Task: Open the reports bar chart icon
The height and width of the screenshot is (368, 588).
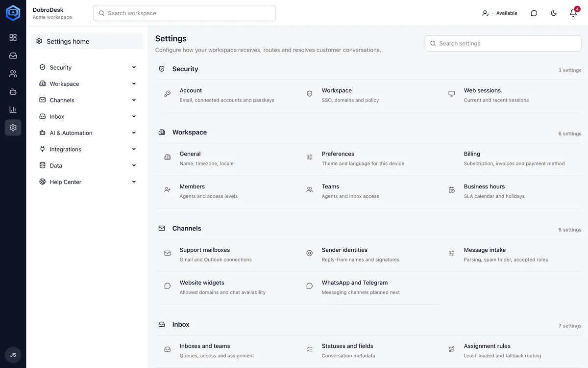Action: pyautogui.click(x=13, y=109)
